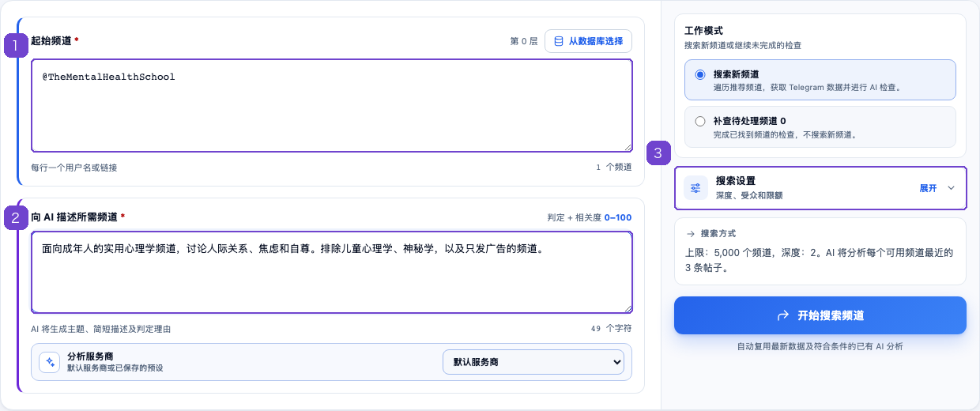This screenshot has height=411, width=980.
Task: Click the 深度、受众和限额 subtitle
Action: tap(749, 195)
